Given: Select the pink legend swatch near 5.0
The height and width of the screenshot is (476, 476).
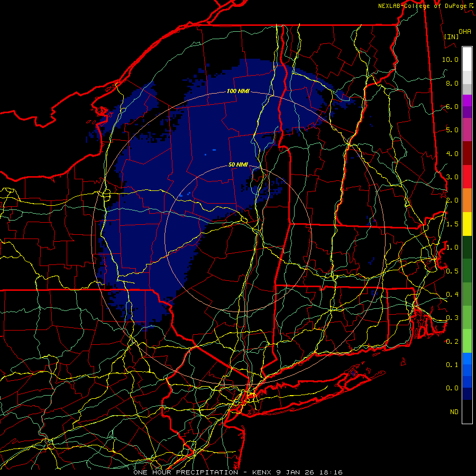Looking at the screenshot, I should (x=467, y=130).
